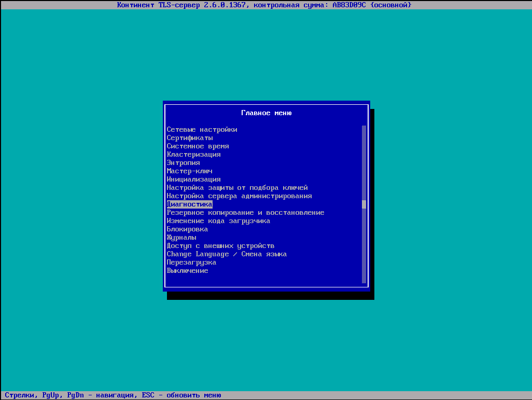Select Инициализация in the menu
The height and width of the screenshot is (400, 532).
(194, 180)
